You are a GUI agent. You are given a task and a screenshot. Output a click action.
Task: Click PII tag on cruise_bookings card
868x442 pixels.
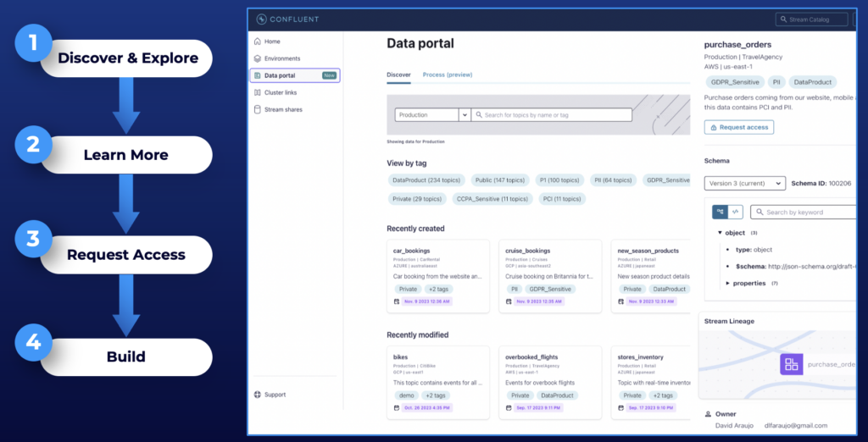point(515,289)
